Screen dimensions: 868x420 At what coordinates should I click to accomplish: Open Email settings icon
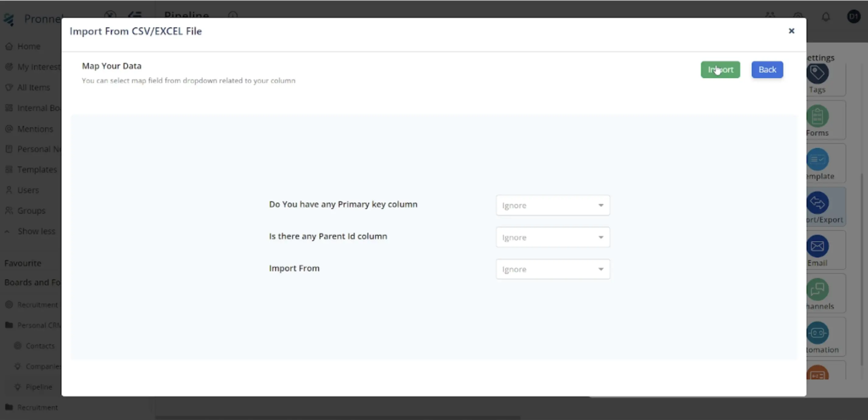tap(817, 247)
